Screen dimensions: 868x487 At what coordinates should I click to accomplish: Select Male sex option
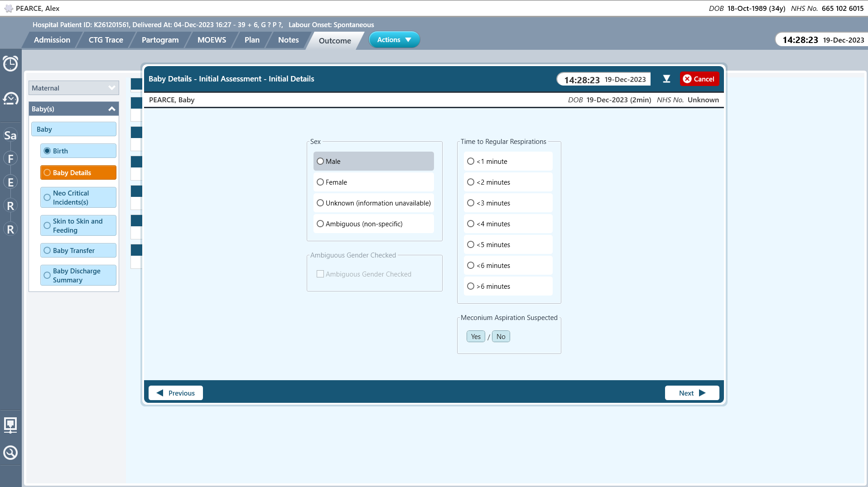pyautogui.click(x=373, y=161)
